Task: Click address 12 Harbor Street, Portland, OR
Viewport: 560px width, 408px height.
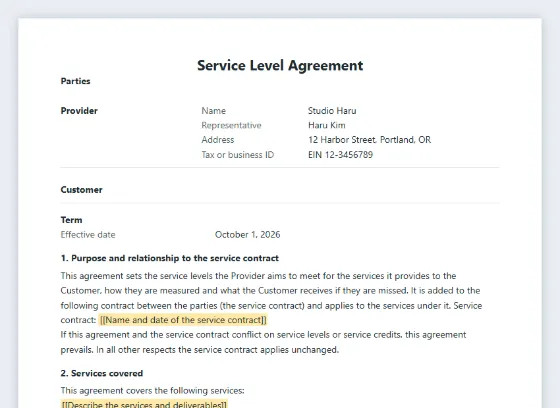Action: (369, 140)
